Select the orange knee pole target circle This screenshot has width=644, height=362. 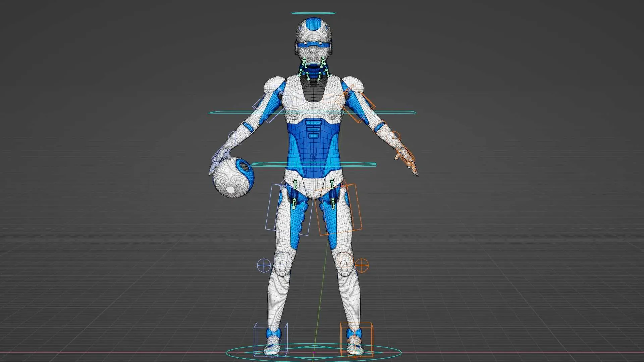tap(362, 265)
